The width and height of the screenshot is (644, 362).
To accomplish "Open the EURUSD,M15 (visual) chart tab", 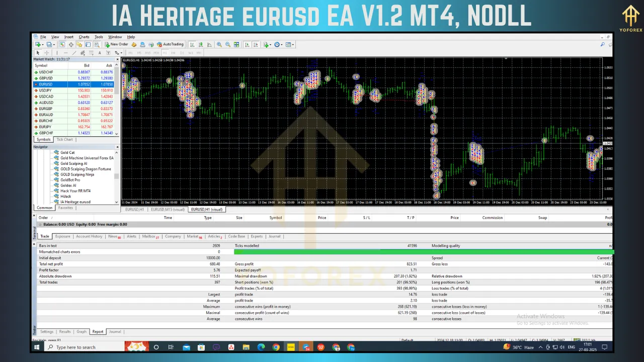I will click(x=168, y=209).
